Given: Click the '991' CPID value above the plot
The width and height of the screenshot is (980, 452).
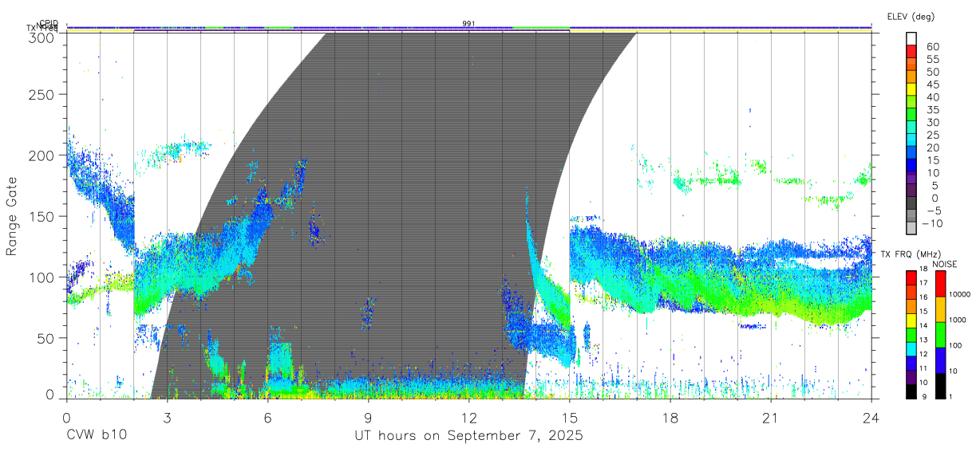Looking at the screenshot, I should [x=468, y=24].
